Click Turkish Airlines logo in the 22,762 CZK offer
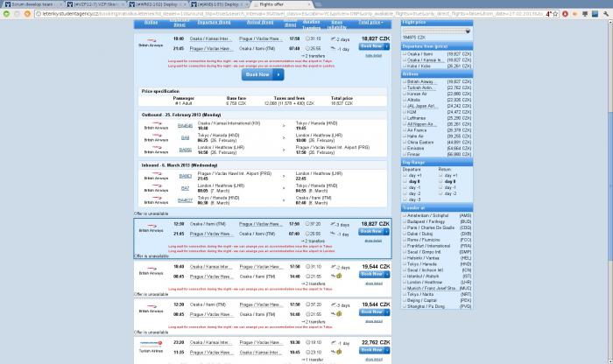This screenshot has height=364, width=613. pos(151,346)
